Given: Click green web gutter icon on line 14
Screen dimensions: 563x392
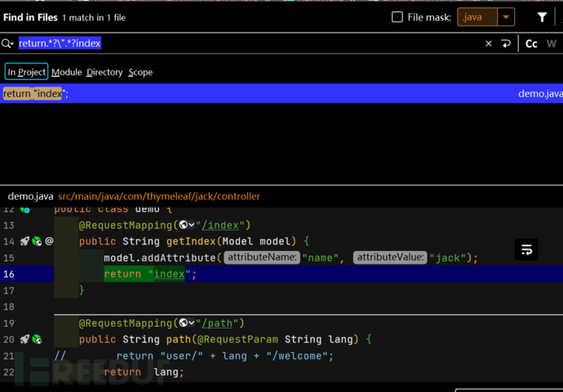Looking at the screenshot, I should pyautogui.click(x=37, y=241).
